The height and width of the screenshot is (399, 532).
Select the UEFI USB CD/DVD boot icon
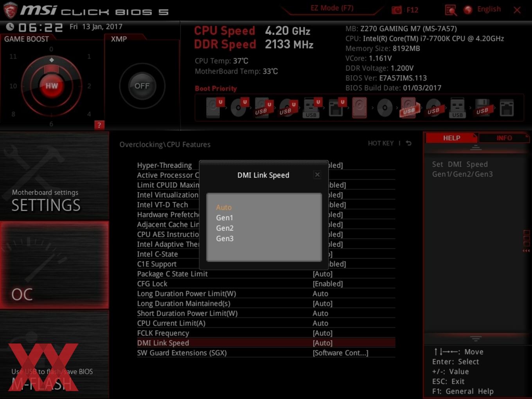(x=288, y=108)
